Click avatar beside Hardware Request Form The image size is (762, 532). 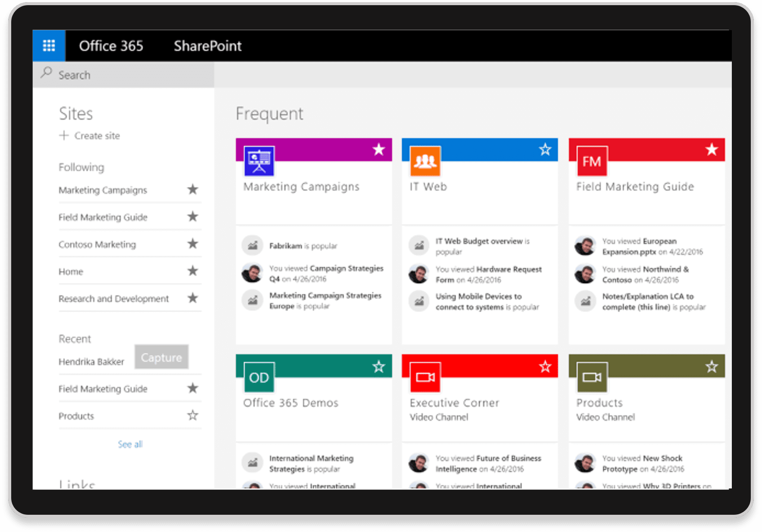[x=419, y=273]
